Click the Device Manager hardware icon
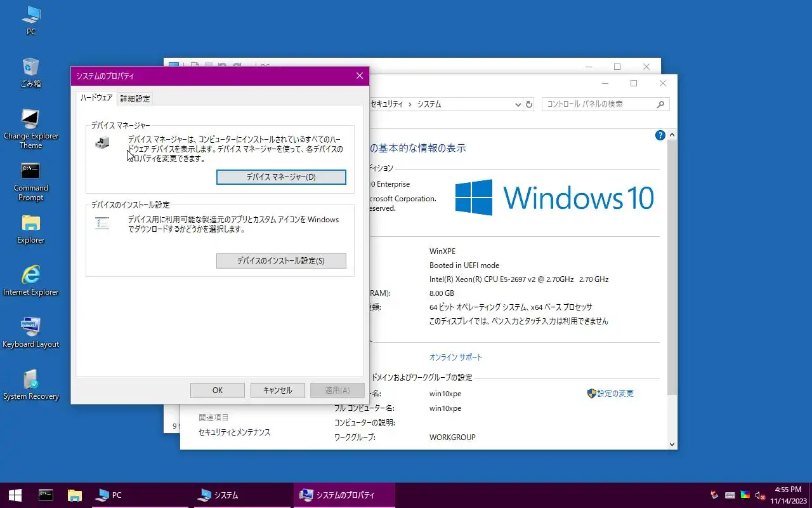 (x=102, y=143)
